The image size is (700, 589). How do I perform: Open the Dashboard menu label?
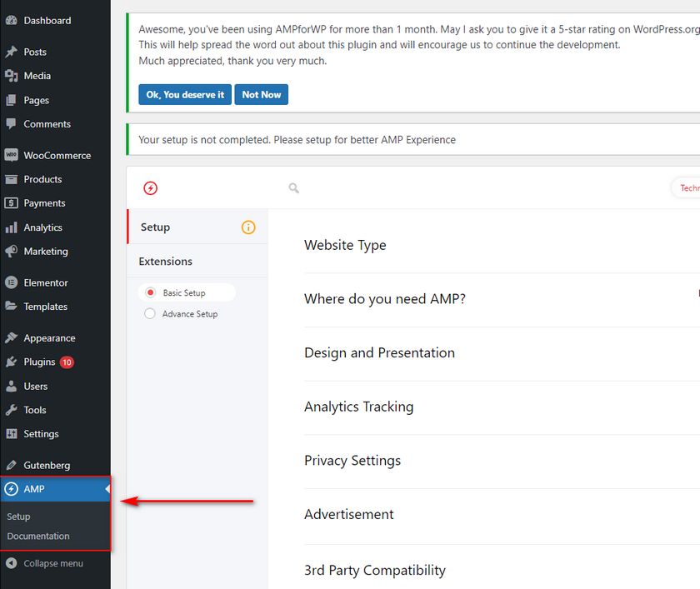point(47,21)
